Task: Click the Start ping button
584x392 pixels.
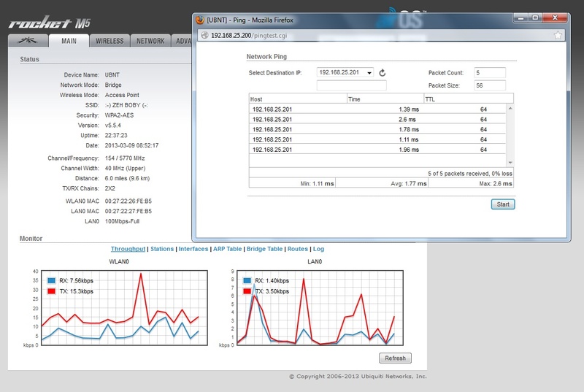Action: click(x=503, y=204)
